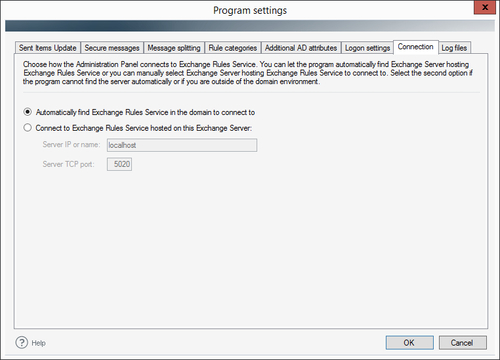Click the Help question mark icon

pos(22,342)
